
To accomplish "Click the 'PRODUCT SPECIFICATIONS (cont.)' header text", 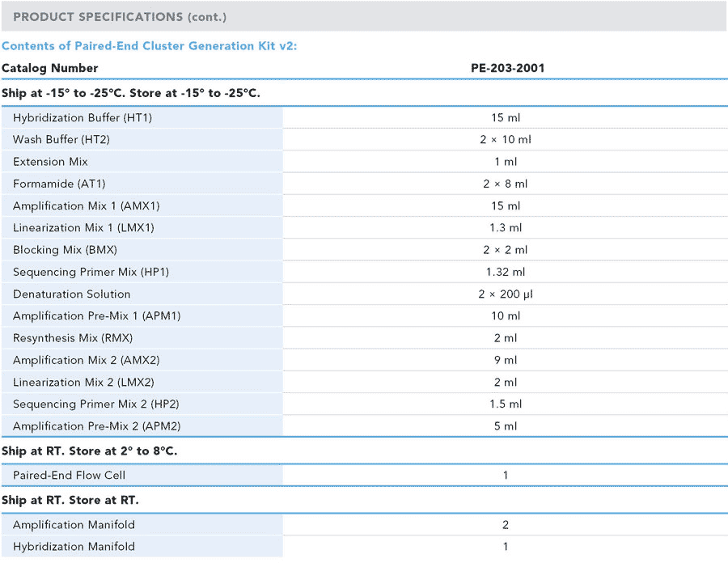I will tap(120, 17).
